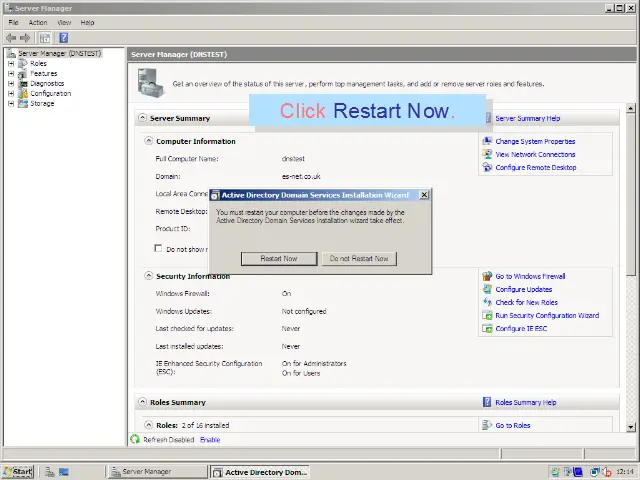Image resolution: width=640 pixels, height=480 pixels.
Task: Open the Help menu
Action: (87, 22)
